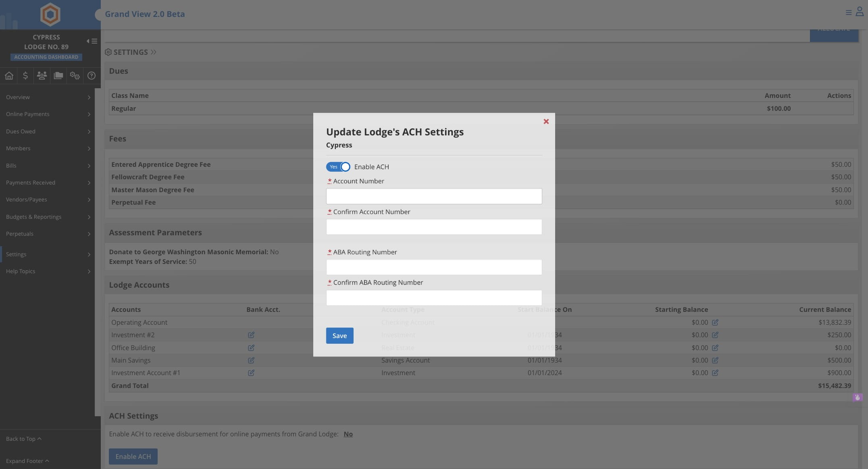Click the Accounting Dashboard badge
The image size is (868, 469).
click(46, 57)
